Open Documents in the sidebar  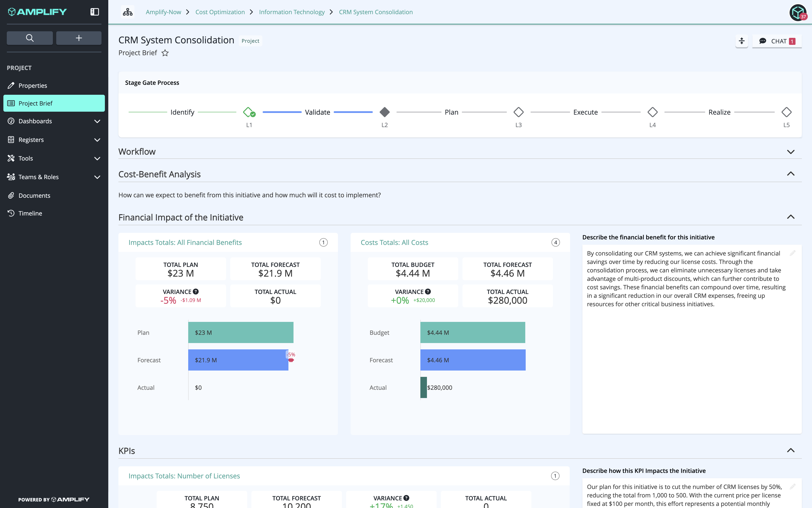coord(54,195)
